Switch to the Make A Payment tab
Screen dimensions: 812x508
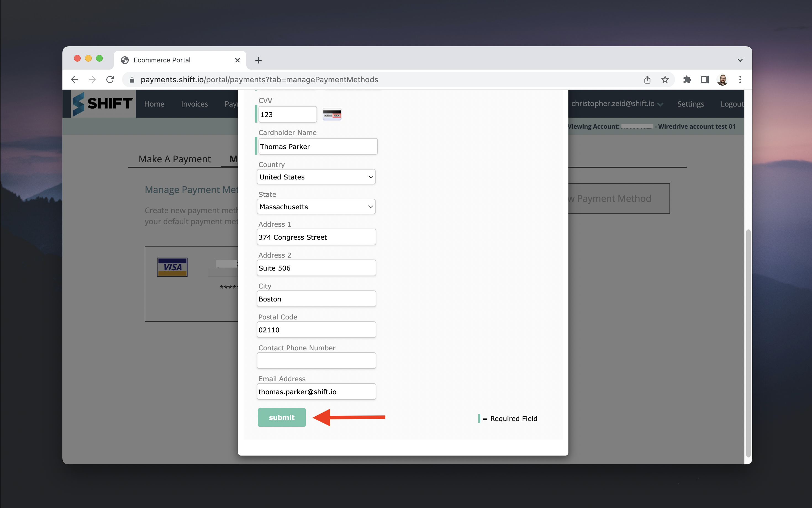175,158
